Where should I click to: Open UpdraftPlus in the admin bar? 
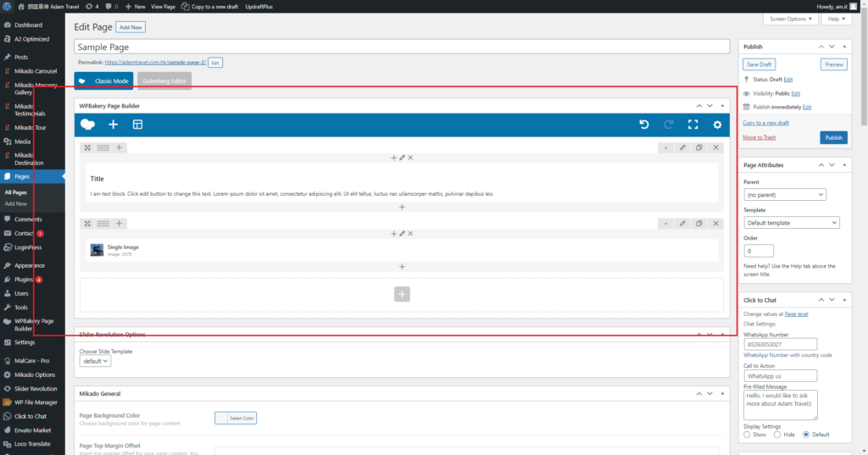(259, 7)
